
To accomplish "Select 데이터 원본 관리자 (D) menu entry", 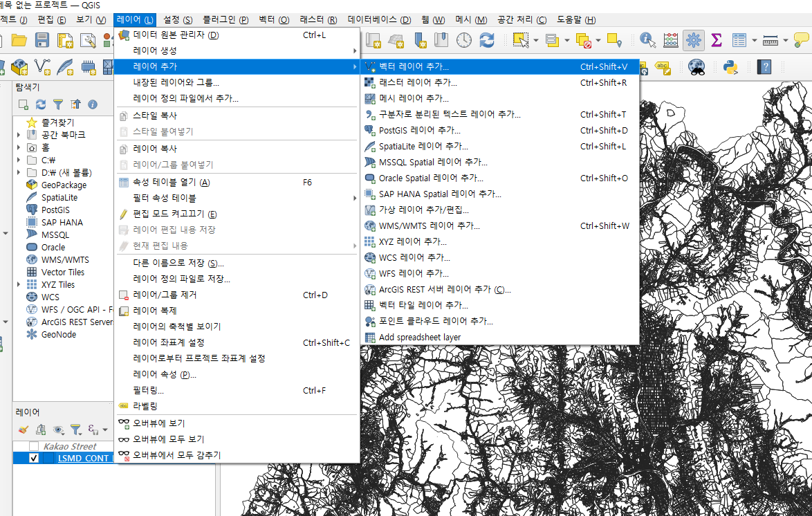I will [x=237, y=35].
